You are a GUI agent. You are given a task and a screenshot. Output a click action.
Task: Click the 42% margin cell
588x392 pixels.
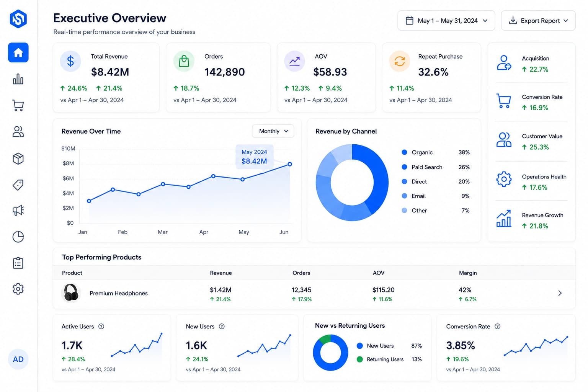(465, 290)
